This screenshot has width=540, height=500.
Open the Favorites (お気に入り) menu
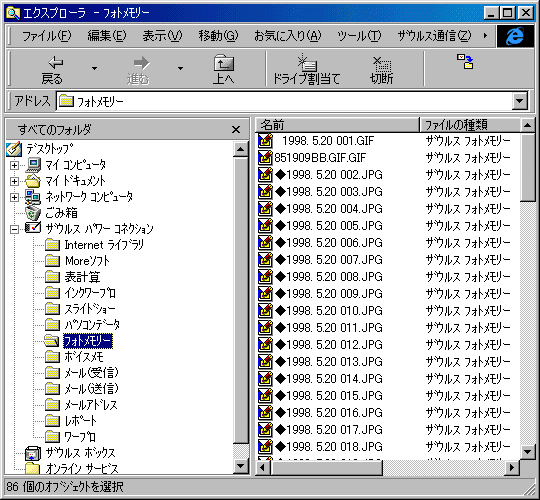(288, 36)
